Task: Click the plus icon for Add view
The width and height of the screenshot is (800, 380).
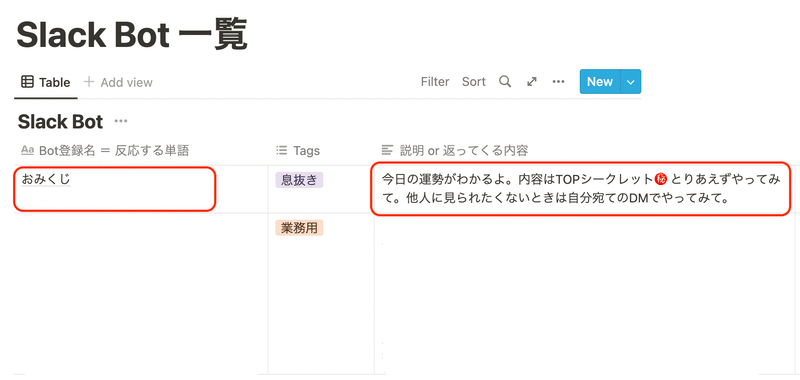Action: coord(89,82)
